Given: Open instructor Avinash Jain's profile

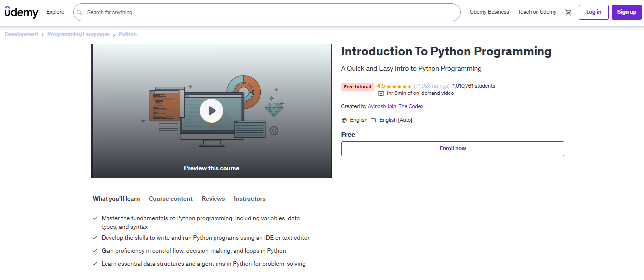Looking at the screenshot, I should tap(382, 107).
